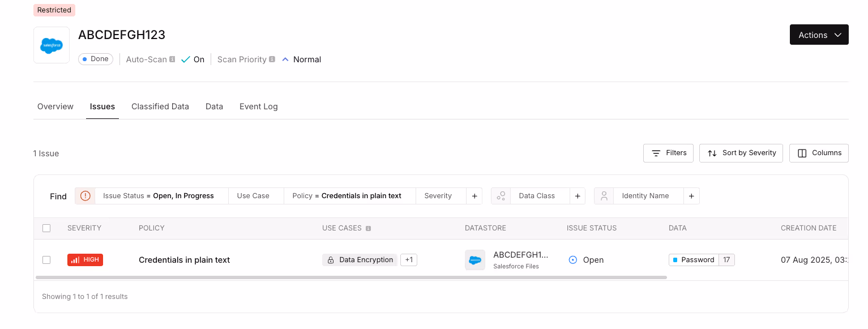Screen dimensions: 868x329
Task: Open the Issue Status filter
Action: [162, 196]
